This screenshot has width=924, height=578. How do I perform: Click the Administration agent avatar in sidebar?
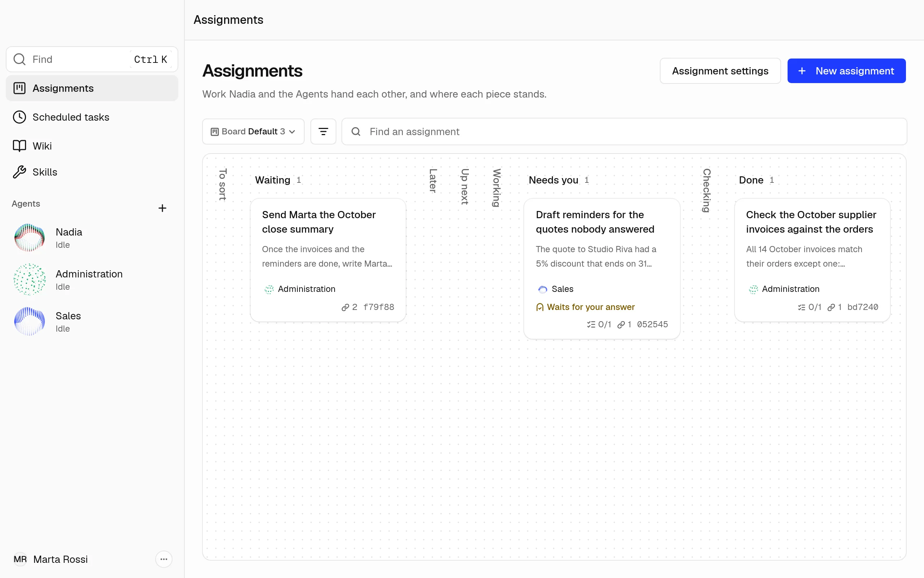point(29,280)
